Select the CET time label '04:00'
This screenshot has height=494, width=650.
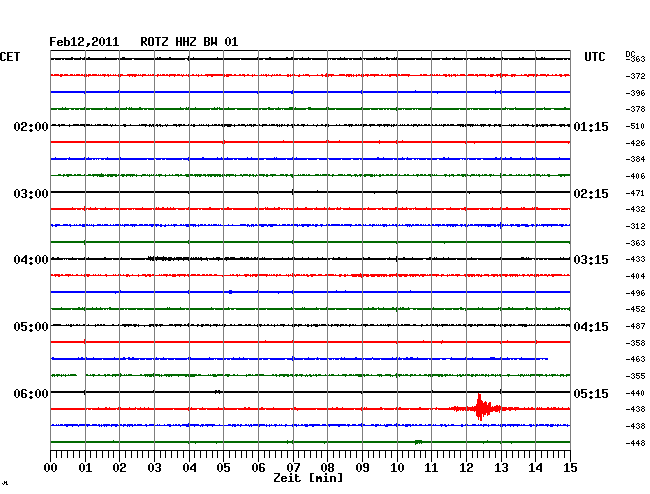tap(31, 260)
